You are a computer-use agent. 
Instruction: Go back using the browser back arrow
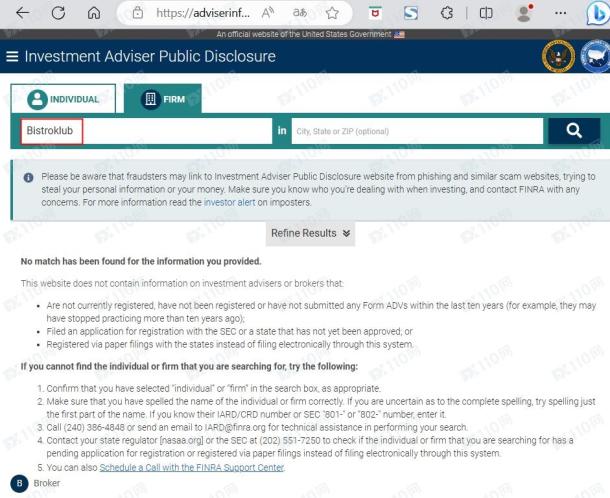(23, 13)
